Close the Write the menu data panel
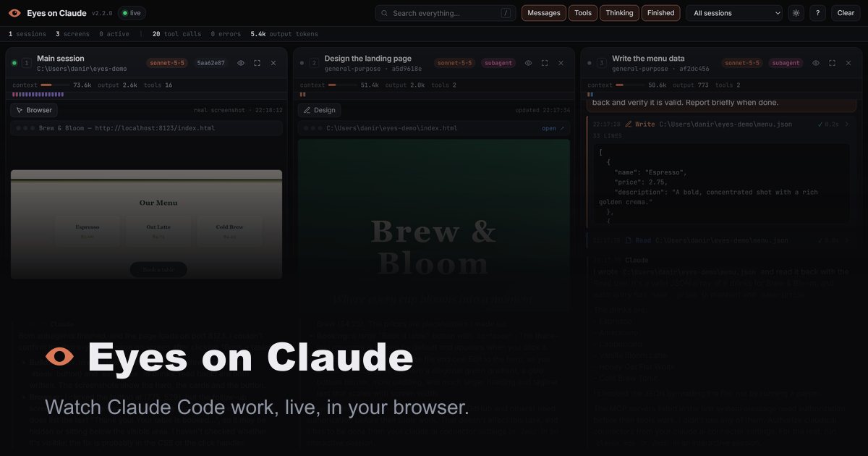This screenshot has height=456, width=868. (x=848, y=63)
